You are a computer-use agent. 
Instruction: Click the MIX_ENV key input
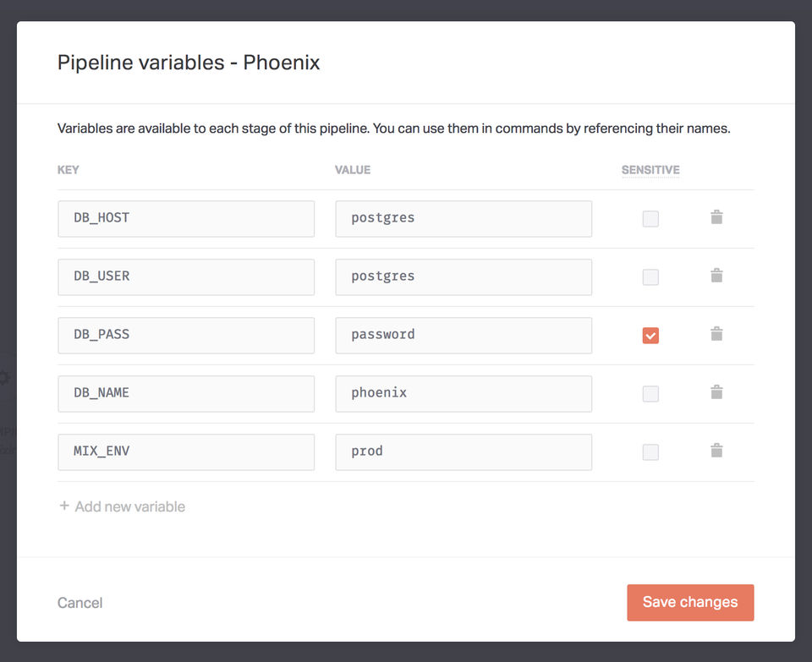click(186, 451)
